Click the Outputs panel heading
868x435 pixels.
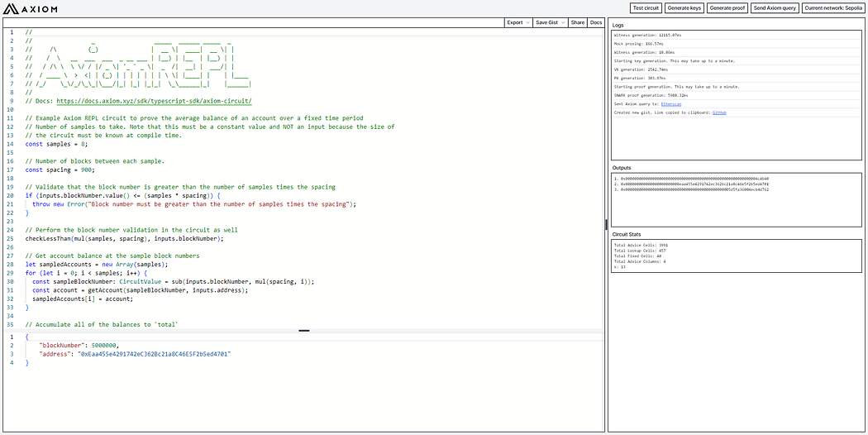pyautogui.click(x=622, y=167)
